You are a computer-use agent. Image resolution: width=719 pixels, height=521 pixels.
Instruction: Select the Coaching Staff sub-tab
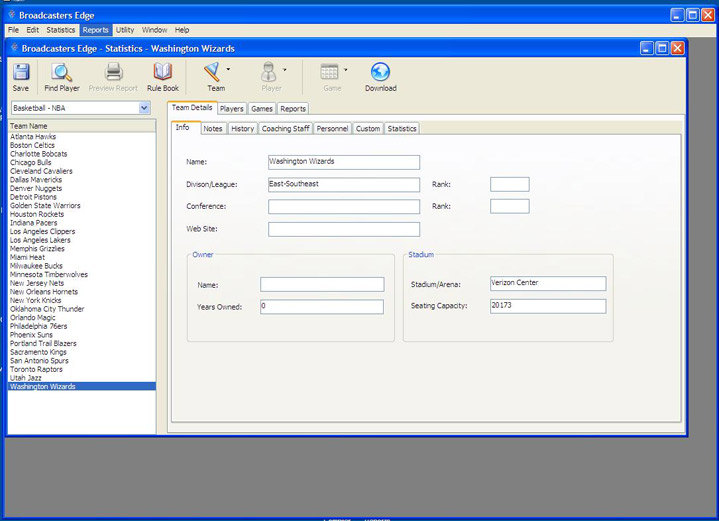click(285, 129)
